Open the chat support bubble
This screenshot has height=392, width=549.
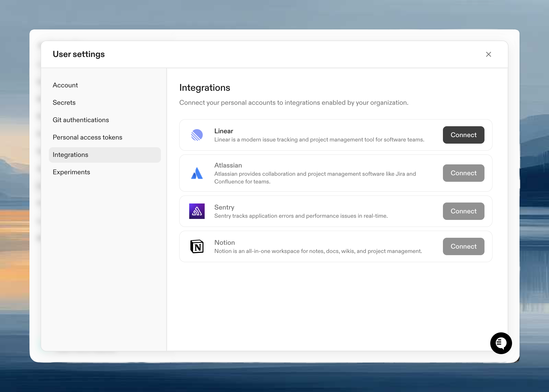501,343
